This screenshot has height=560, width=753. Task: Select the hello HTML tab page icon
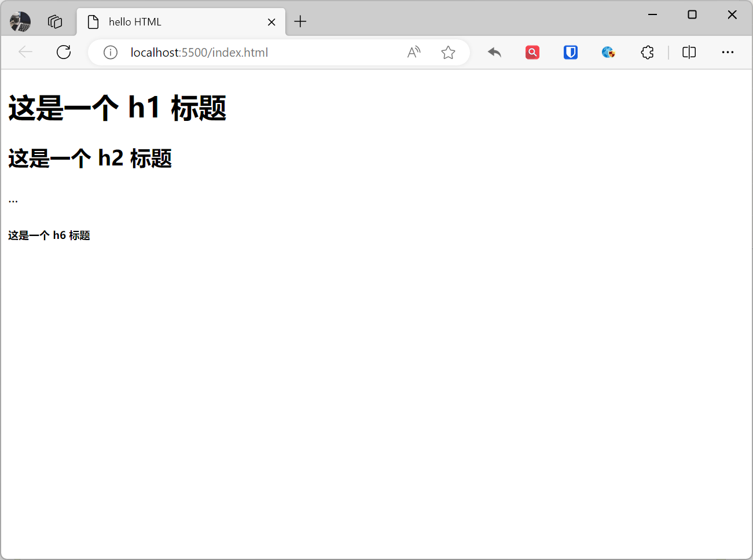coord(93,21)
